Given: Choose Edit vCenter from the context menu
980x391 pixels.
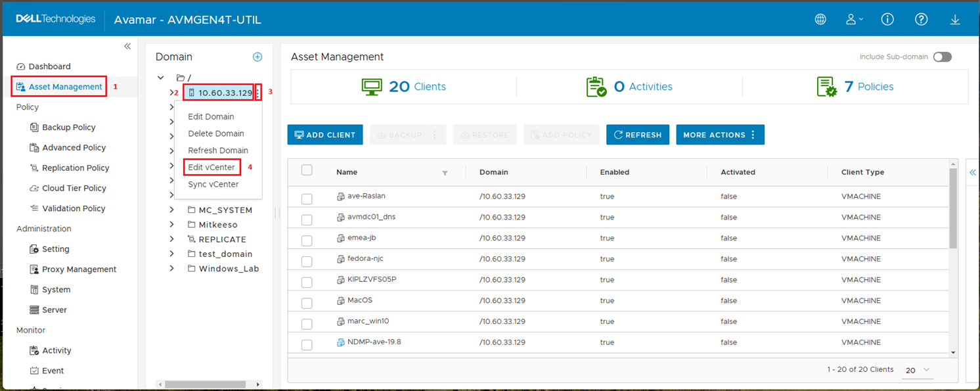Looking at the screenshot, I should coord(212,167).
